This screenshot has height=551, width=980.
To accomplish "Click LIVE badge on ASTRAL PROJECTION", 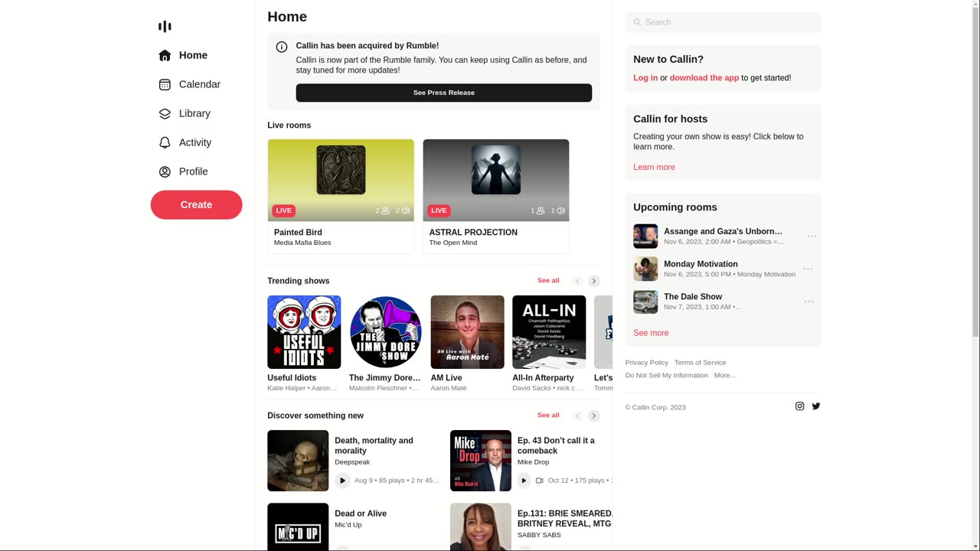I will (x=439, y=210).
